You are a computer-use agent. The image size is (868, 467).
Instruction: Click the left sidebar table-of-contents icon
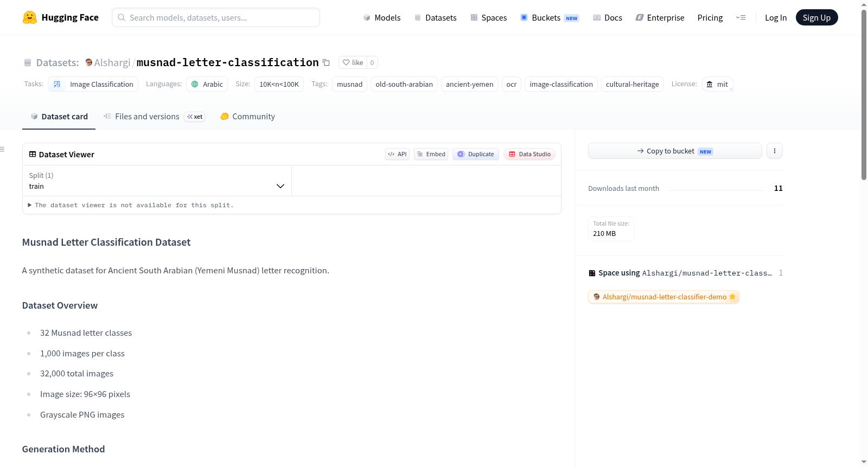click(2, 149)
